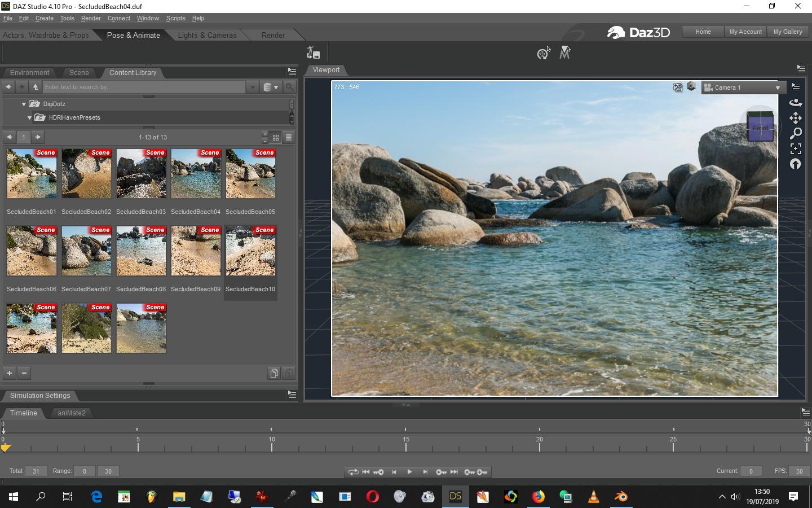The height and width of the screenshot is (508, 812).
Task: Select the viewport pan camera tool
Action: tap(795, 118)
